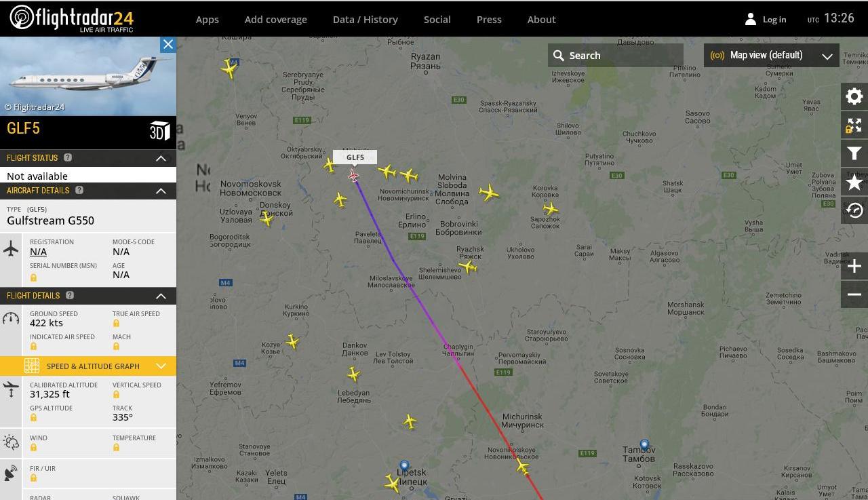Open the filter funnel icon
868x500 pixels.
(x=854, y=154)
